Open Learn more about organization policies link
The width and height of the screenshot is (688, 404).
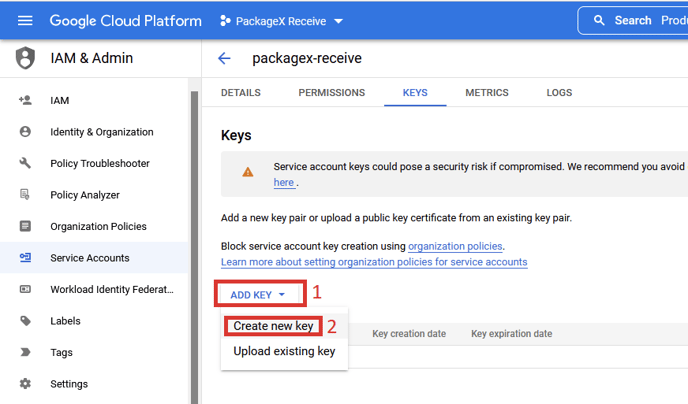374,262
